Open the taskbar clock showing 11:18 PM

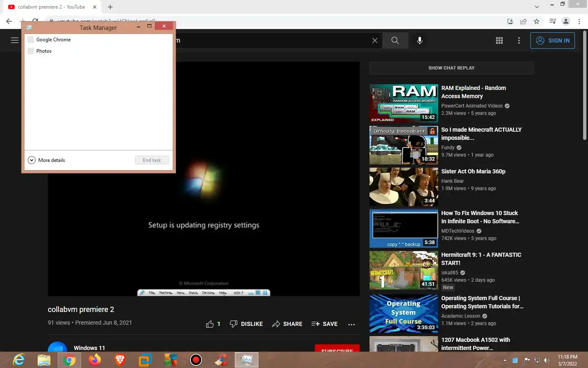tap(568, 360)
